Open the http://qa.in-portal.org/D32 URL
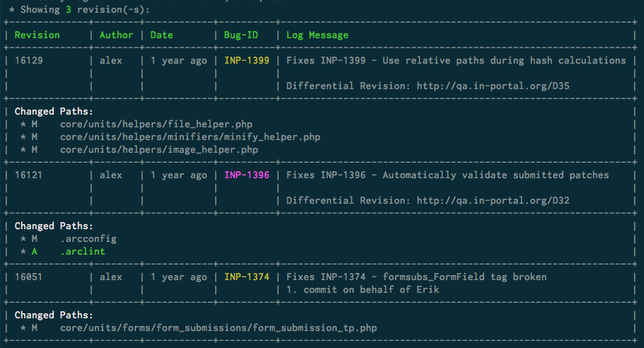644x348 pixels. pyautogui.click(x=493, y=200)
